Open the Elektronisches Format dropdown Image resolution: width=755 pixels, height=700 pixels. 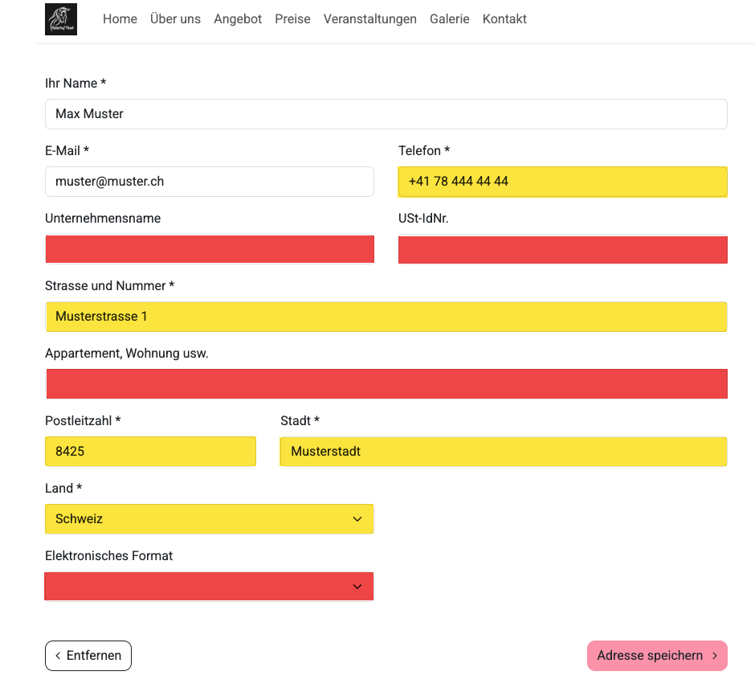(209, 587)
